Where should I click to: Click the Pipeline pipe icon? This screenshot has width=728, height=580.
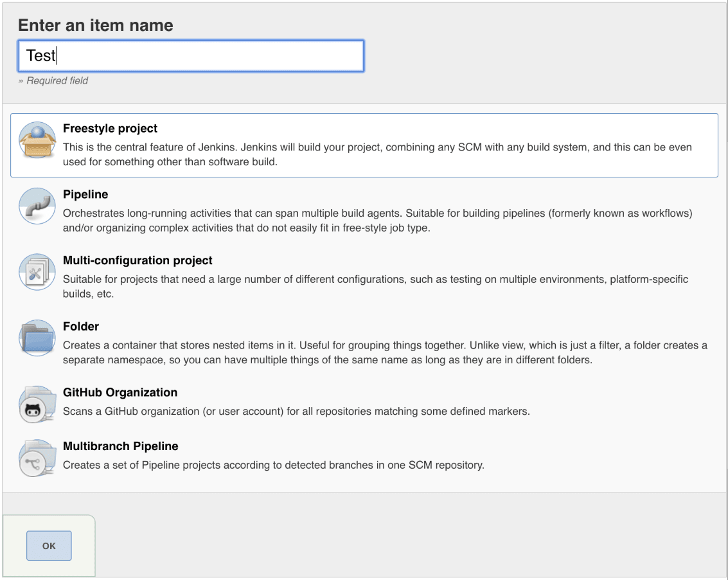point(37,206)
